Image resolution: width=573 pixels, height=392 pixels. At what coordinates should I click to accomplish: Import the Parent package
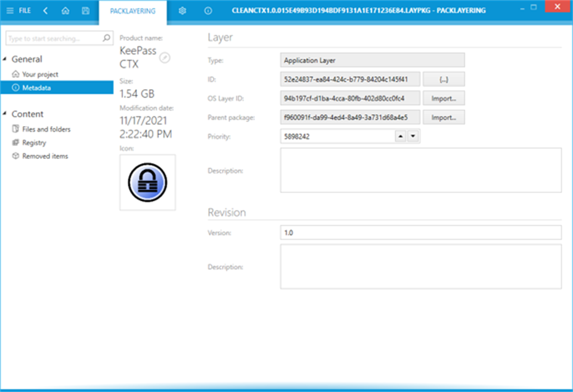(x=443, y=117)
